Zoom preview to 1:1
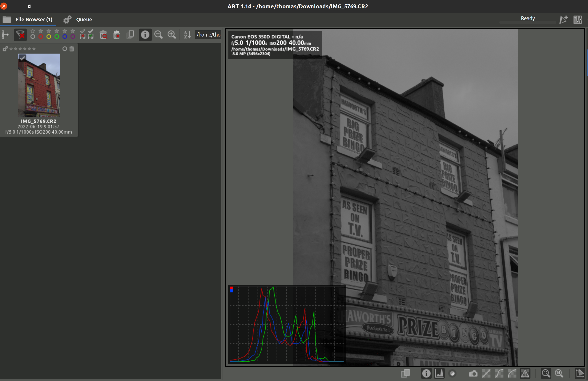Image resolution: width=588 pixels, height=381 pixels. click(x=559, y=373)
